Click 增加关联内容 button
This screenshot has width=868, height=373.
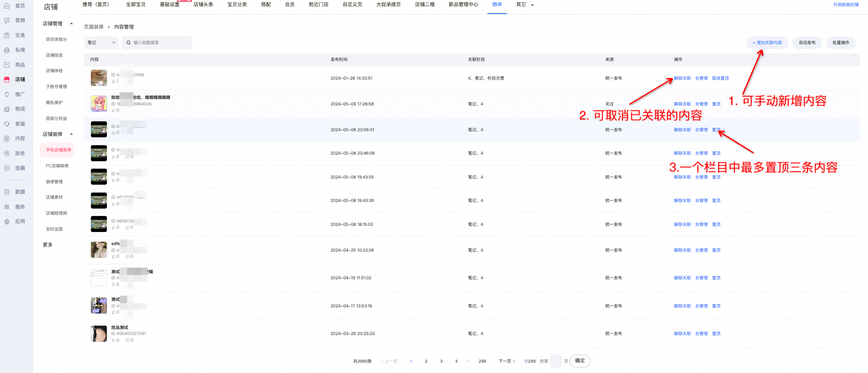[x=767, y=43]
